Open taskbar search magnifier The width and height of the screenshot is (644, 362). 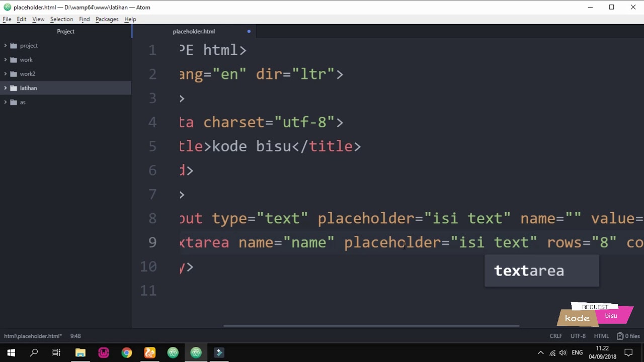coord(34,352)
